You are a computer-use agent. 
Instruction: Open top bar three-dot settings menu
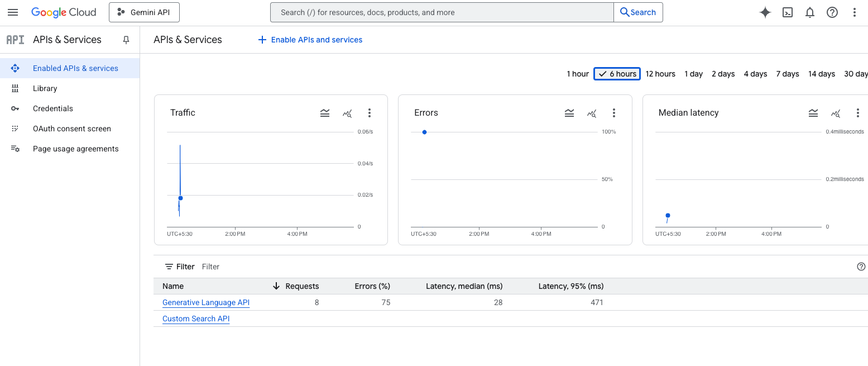click(855, 12)
